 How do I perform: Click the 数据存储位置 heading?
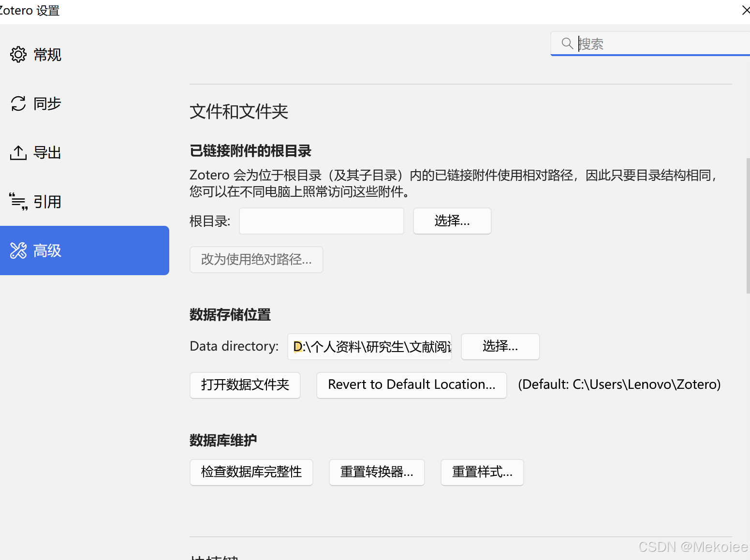[x=230, y=315]
